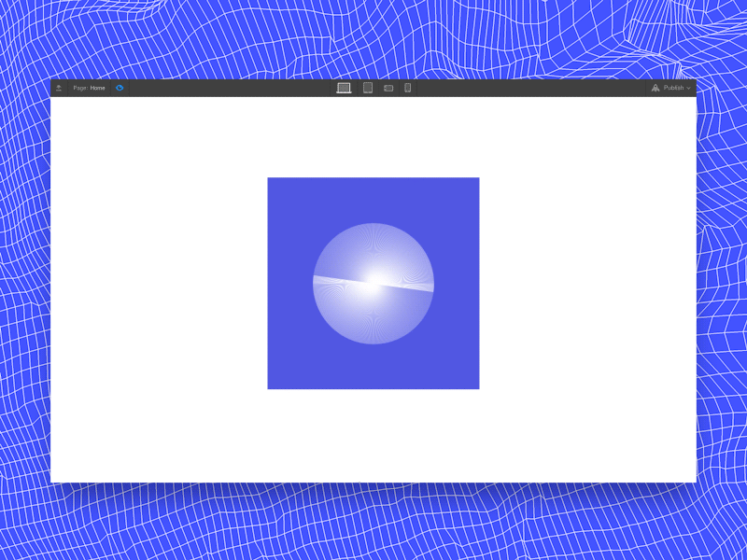Click the rocket icon beside Publish
The image size is (747, 560).
point(655,88)
